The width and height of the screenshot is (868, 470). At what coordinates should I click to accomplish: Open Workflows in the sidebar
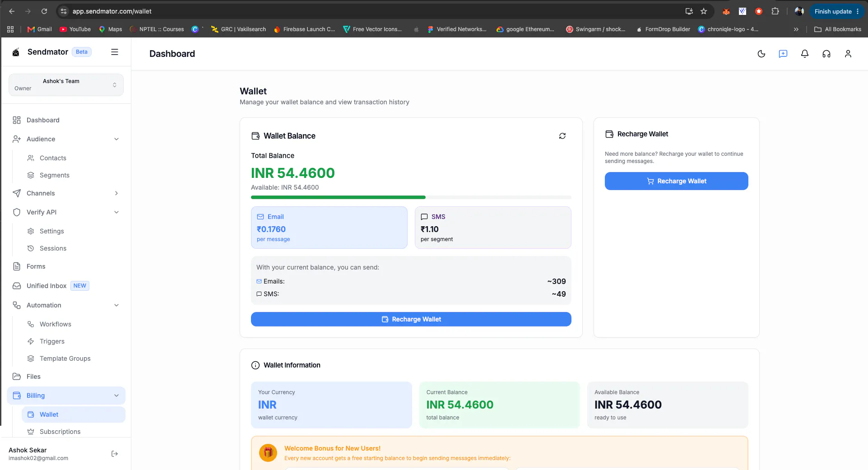point(56,324)
